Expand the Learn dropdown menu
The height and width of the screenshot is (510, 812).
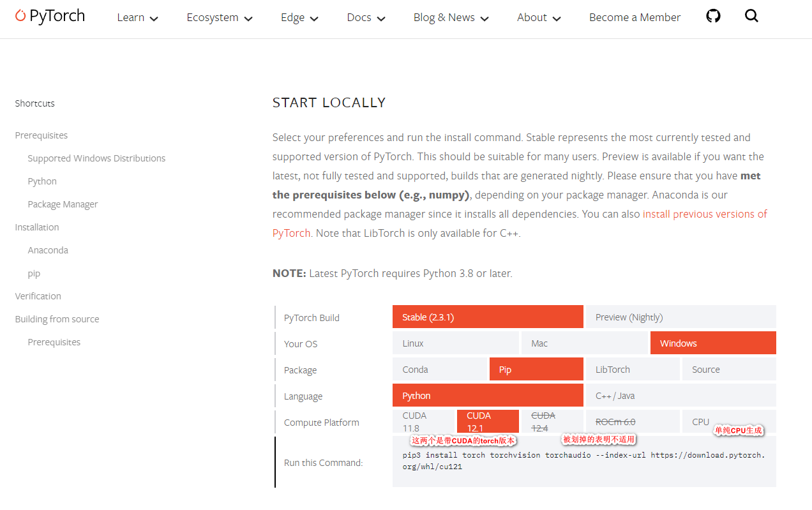point(137,18)
